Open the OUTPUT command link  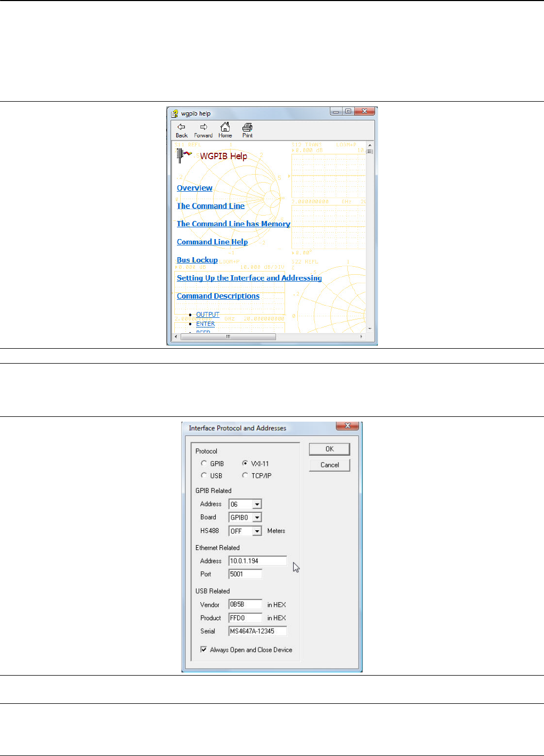207,315
